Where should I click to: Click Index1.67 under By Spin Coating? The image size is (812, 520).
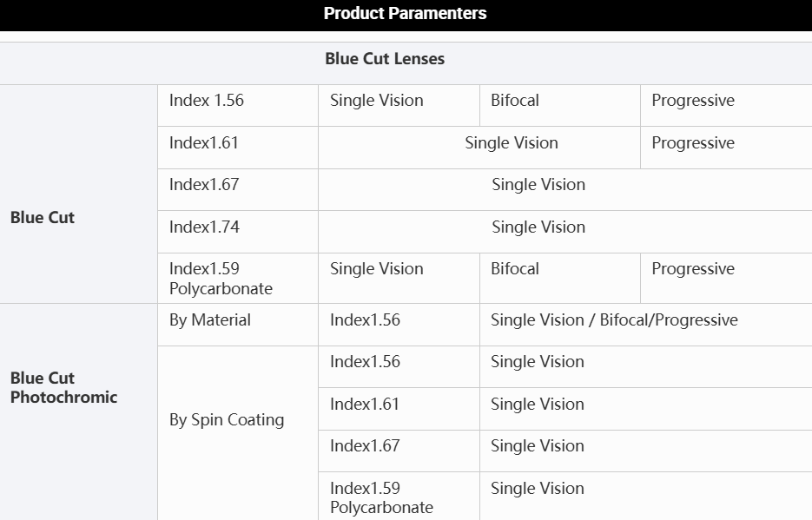(365, 446)
